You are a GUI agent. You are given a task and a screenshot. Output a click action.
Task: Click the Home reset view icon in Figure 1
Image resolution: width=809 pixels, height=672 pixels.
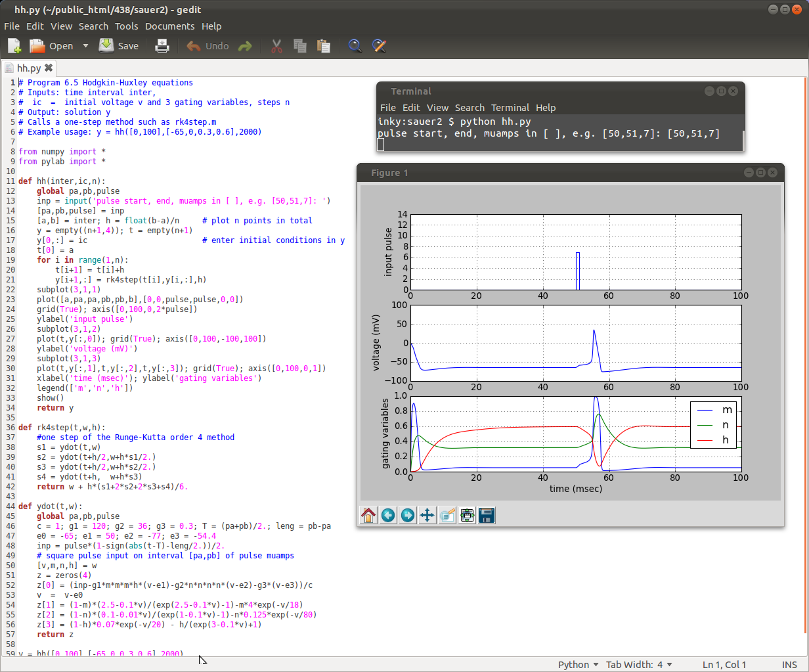pyautogui.click(x=368, y=515)
